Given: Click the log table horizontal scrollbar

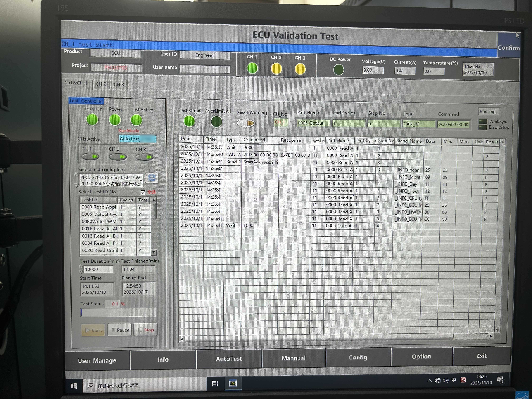Looking at the screenshot, I should tap(336, 337).
